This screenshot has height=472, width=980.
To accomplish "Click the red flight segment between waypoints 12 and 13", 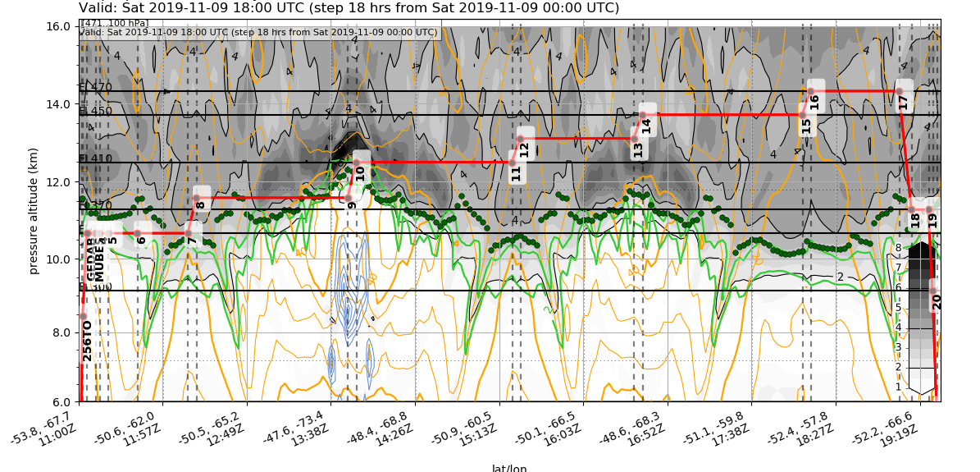I will [x=577, y=139].
